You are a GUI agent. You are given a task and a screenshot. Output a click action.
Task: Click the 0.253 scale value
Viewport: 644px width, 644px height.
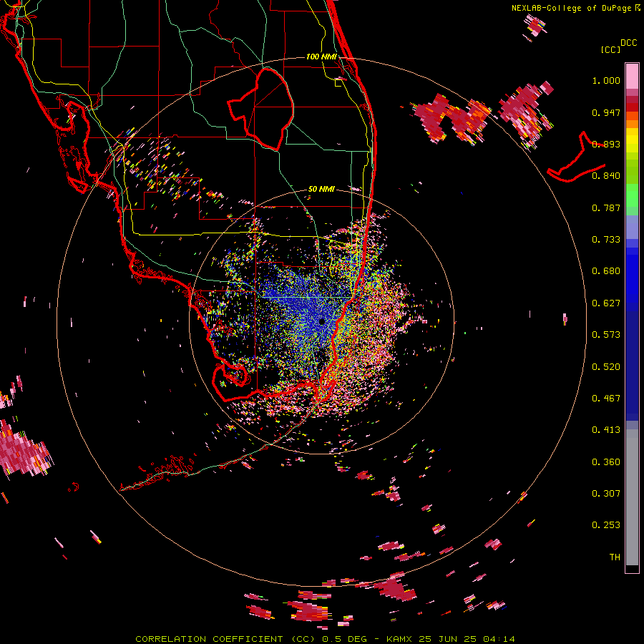coord(606,525)
